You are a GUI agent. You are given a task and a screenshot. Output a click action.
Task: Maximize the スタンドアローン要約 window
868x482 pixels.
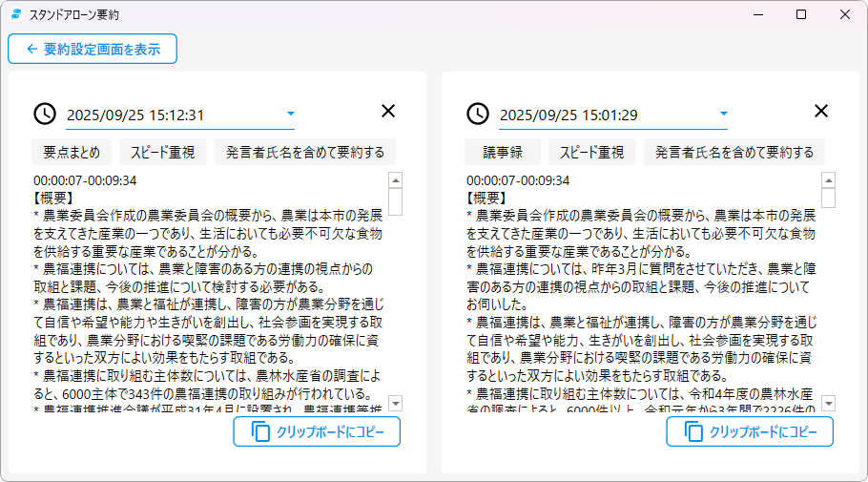[801, 14]
